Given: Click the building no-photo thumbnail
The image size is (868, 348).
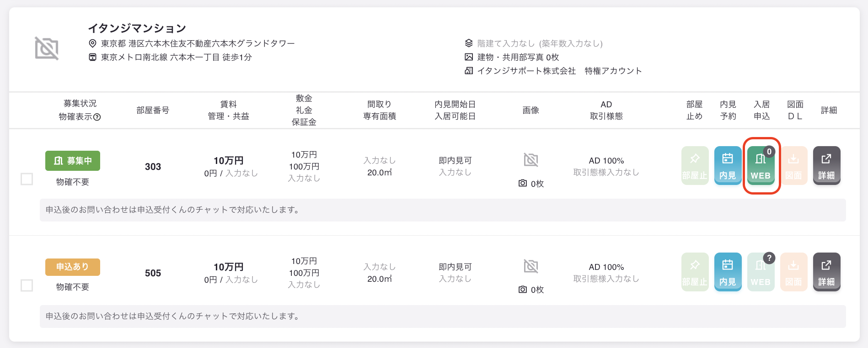Looking at the screenshot, I should coord(47,48).
